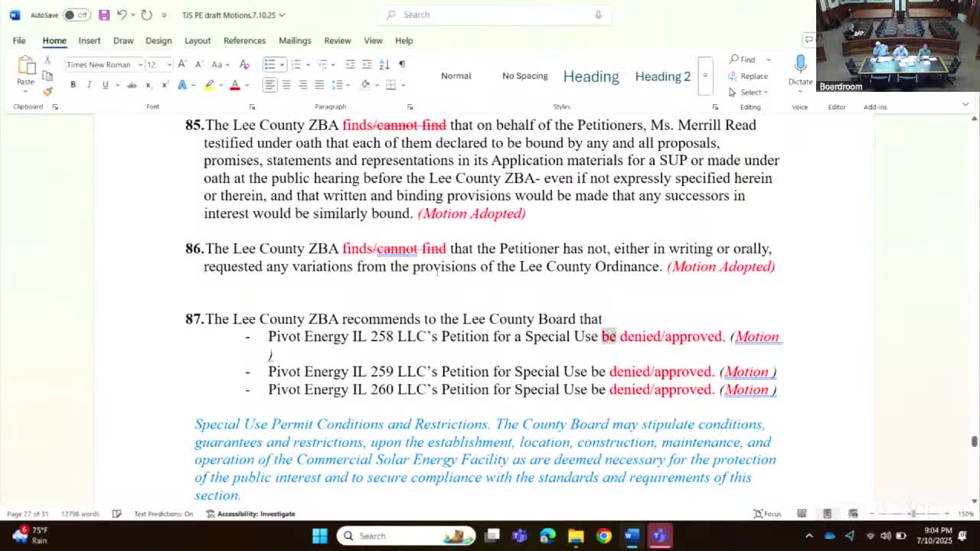Apply strikethrough formatting
The image size is (980, 551).
tap(132, 85)
